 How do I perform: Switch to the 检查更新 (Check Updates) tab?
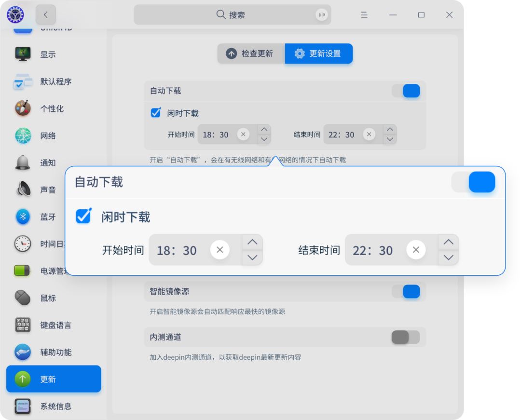(251, 54)
